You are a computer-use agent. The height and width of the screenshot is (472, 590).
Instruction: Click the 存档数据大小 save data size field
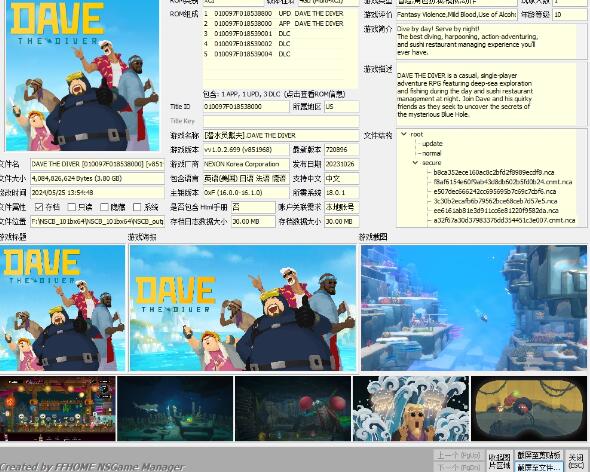coord(342,221)
